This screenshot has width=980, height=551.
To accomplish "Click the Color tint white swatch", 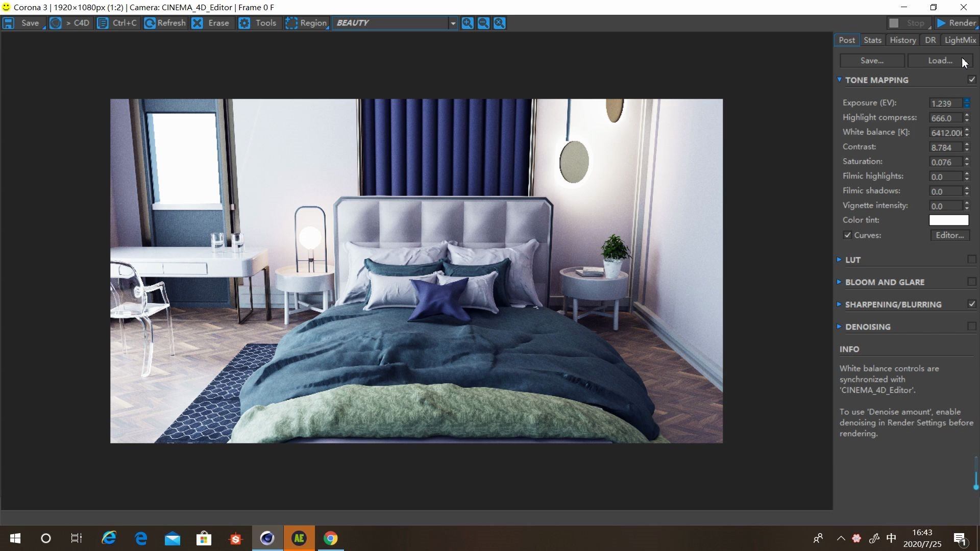I will click(x=948, y=220).
